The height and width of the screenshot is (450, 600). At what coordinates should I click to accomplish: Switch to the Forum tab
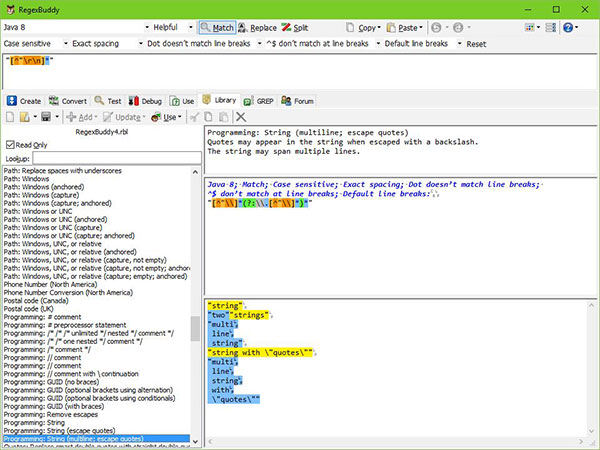pyautogui.click(x=297, y=101)
